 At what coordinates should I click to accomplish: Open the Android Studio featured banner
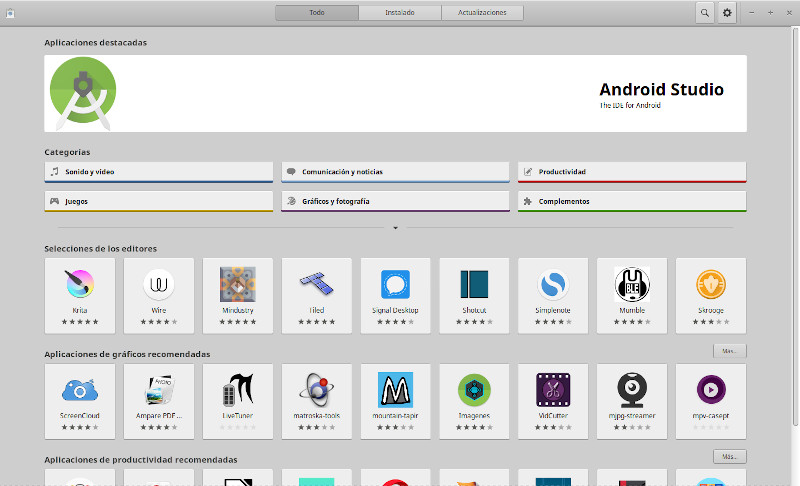(395, 93)
